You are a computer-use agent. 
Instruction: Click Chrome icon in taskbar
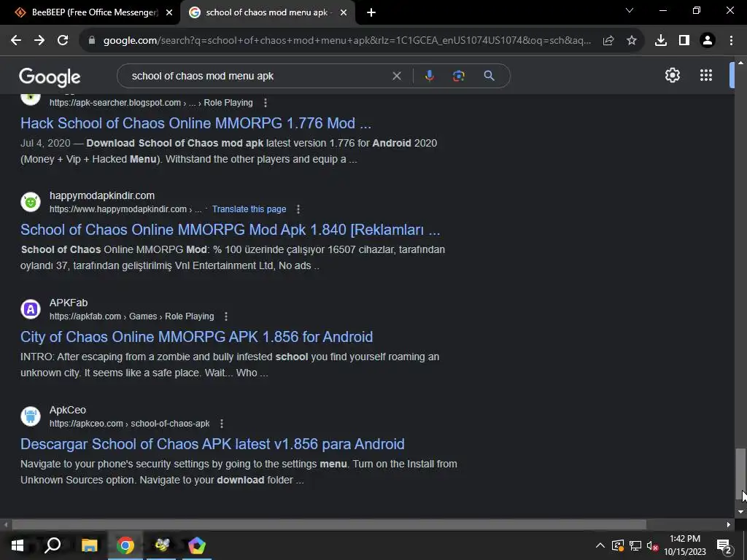125,545
